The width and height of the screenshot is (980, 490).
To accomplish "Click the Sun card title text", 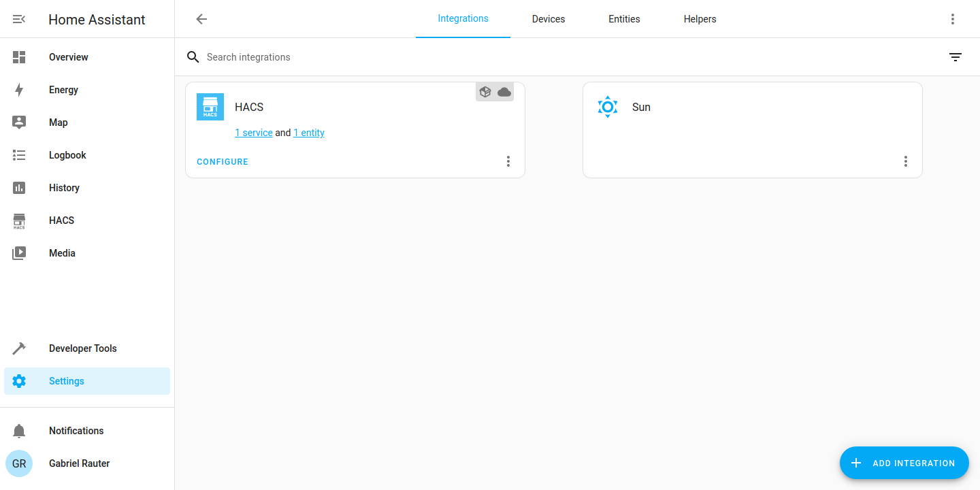I will [x=641, y=107].
